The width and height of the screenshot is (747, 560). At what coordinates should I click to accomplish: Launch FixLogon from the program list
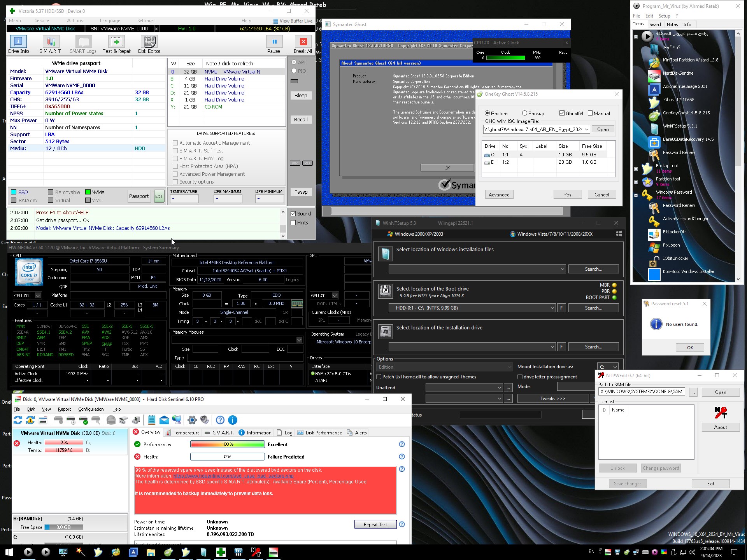(671, 245)
